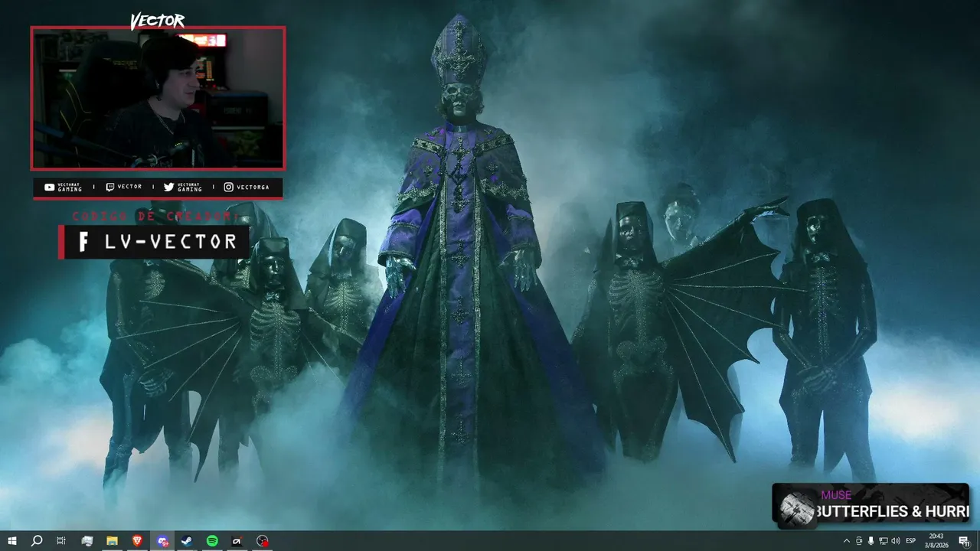This screenshot has height=551, width=980.
Task: Open the computer monitor app in taskbar
Action: click(87, 541)
